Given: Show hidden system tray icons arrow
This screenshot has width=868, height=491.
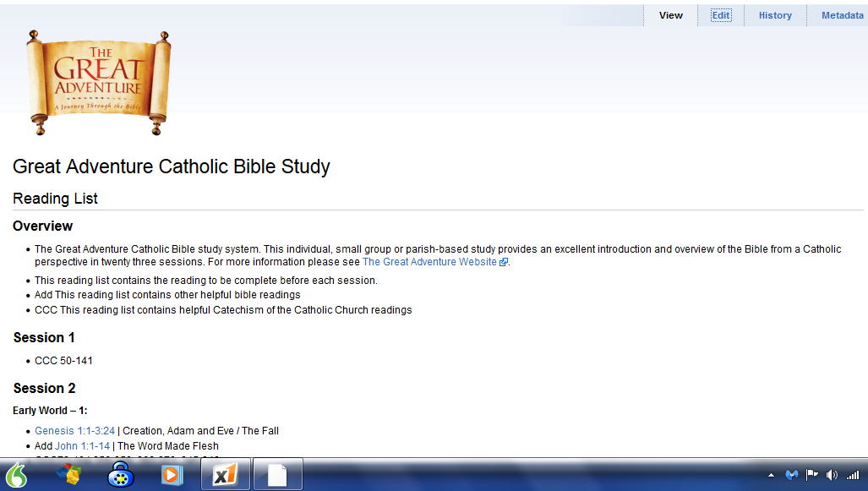Looking at the screenshot, I should coord(771,475).
